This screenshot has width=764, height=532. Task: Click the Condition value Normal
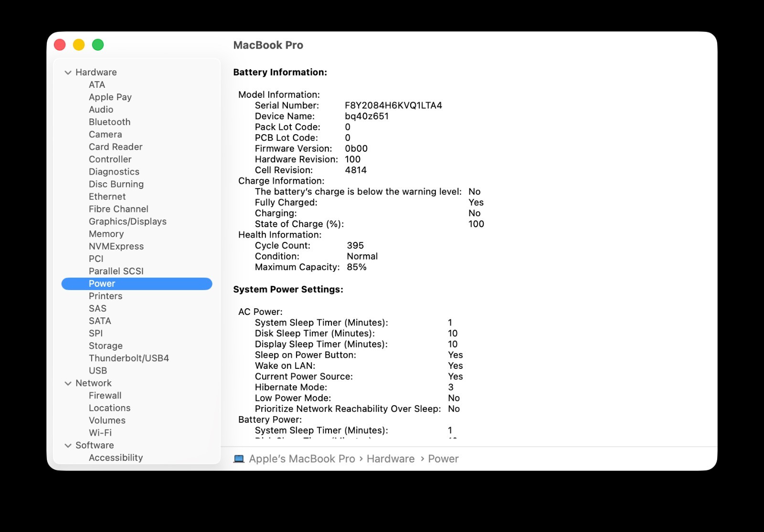point(362,256)
